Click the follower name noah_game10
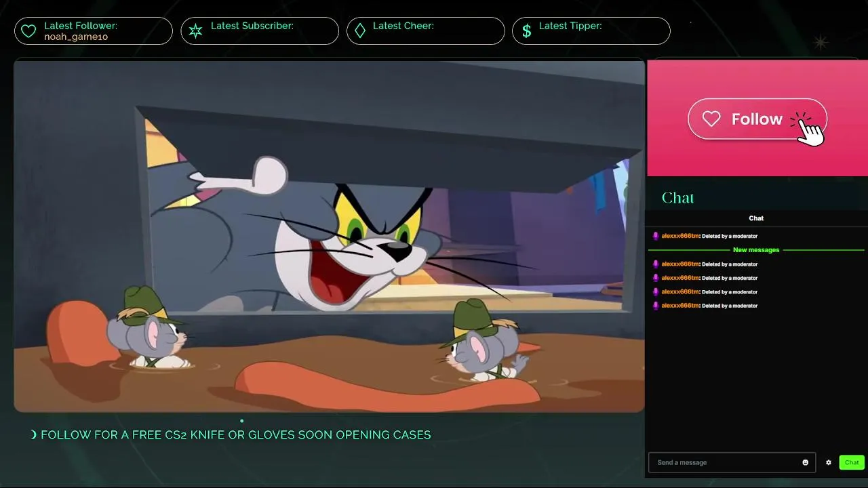The height and width of the screenshot is (488, 868). coord(76,37)
